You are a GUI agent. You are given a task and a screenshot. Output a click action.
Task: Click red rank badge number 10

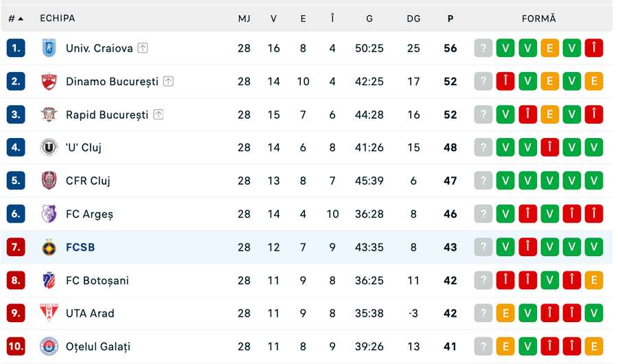point(16,347)
